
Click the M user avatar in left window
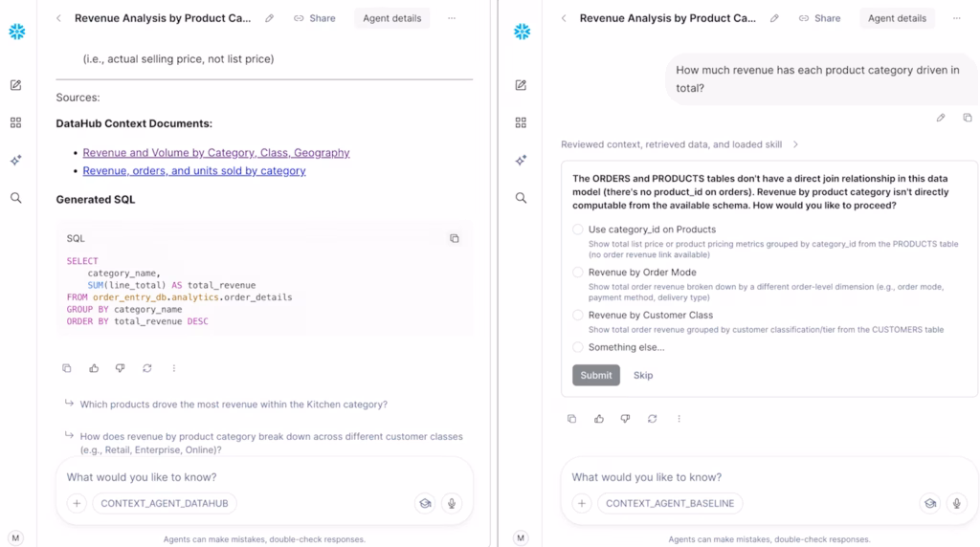[x=15, y=537]
